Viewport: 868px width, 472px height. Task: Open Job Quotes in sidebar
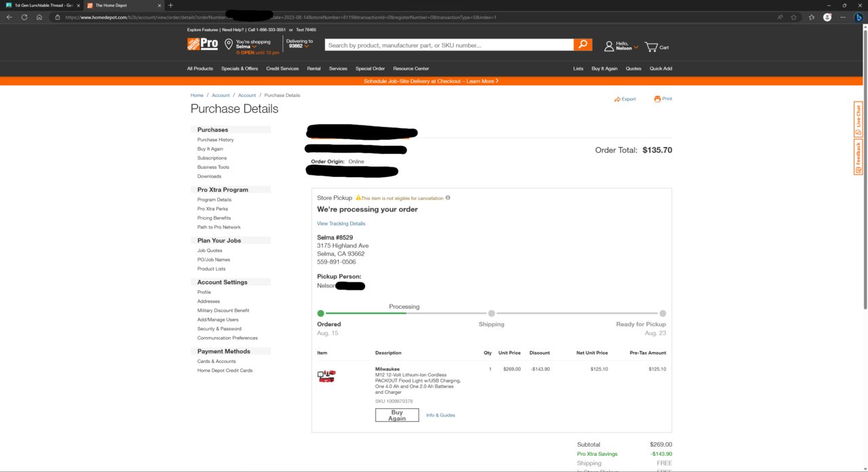tap(210, 251)
